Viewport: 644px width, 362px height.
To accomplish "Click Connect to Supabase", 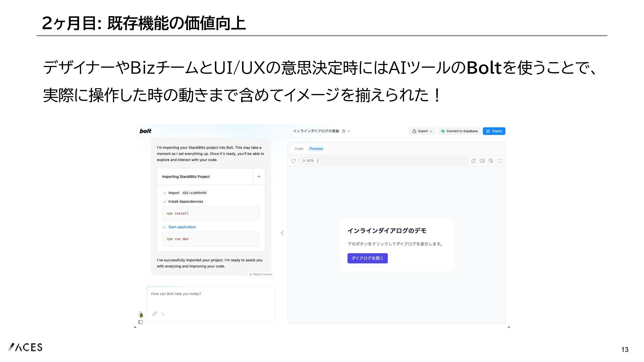I will [459, 131].
